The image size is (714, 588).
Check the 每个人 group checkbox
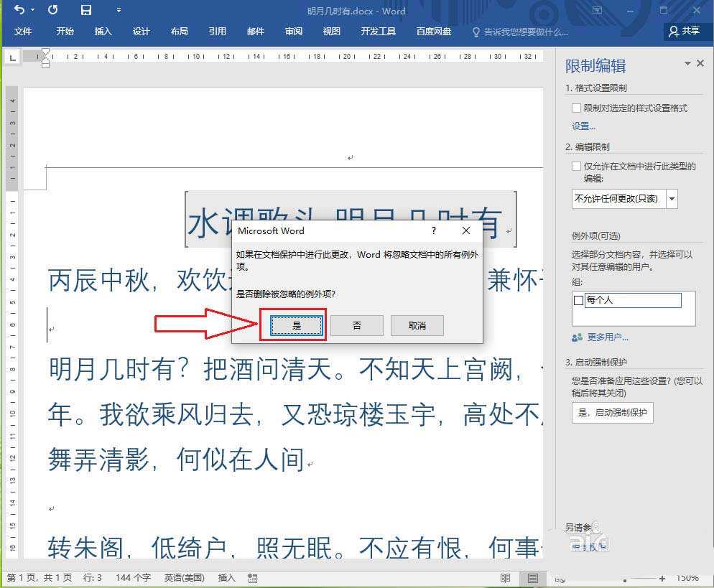click(x=579, y=300)
